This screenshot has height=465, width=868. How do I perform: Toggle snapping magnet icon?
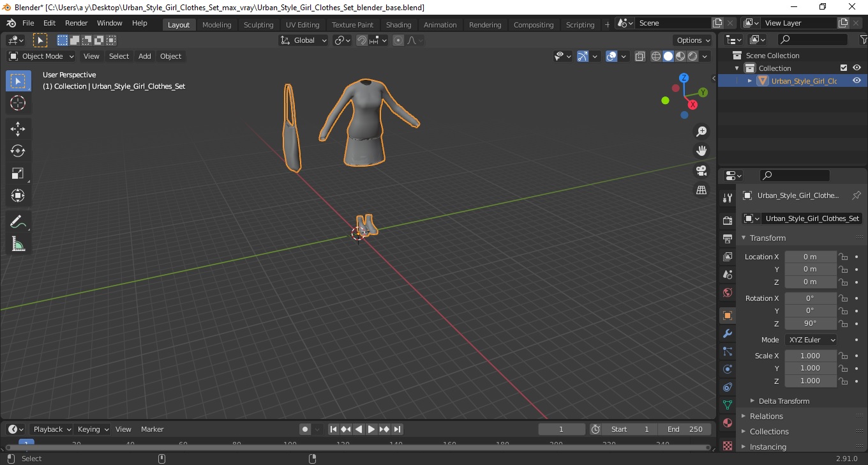362,40
